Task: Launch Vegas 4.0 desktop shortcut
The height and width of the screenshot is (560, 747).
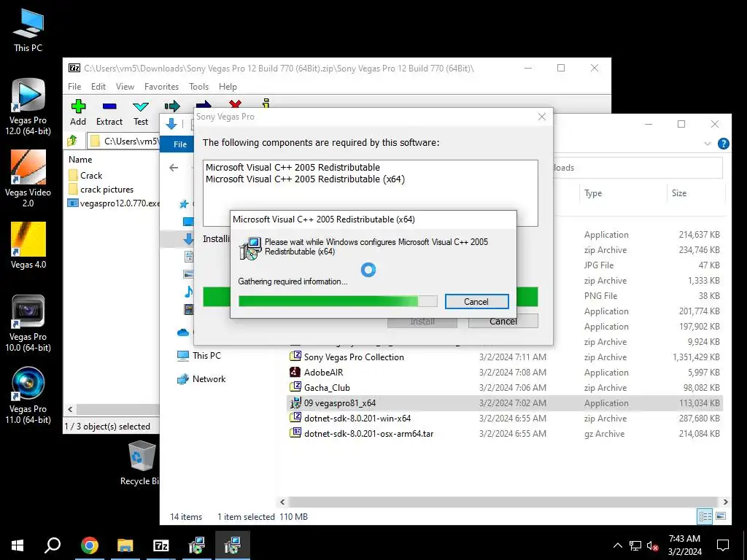Action: tap(28, 245)
